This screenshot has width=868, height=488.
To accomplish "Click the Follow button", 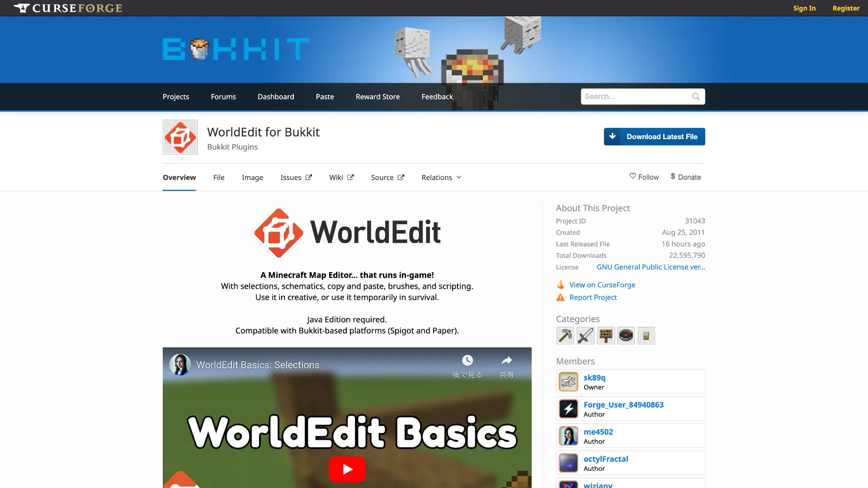I will (x=644, y=177).
